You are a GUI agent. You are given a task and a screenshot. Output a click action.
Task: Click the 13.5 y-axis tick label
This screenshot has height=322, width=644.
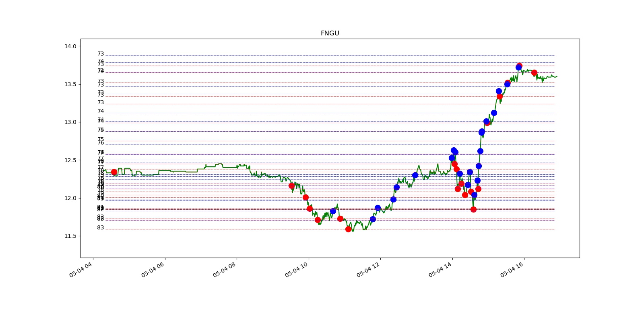click(x=70, y=84)
